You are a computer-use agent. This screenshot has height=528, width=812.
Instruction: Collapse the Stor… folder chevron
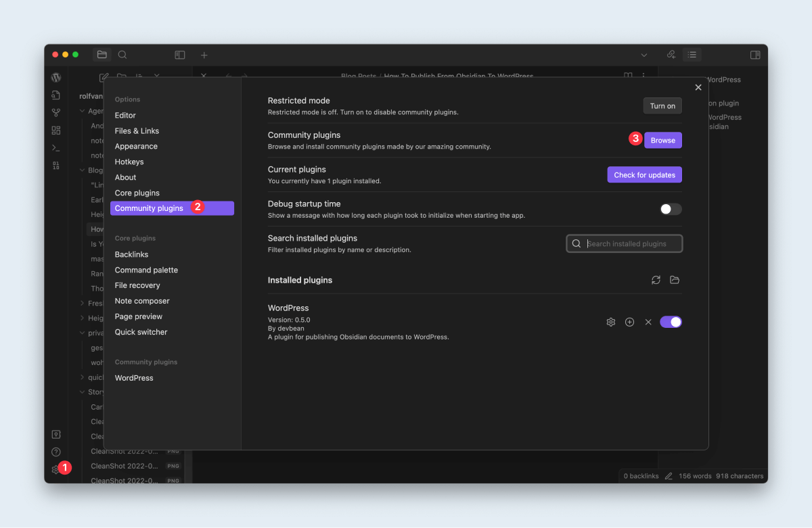83,392
